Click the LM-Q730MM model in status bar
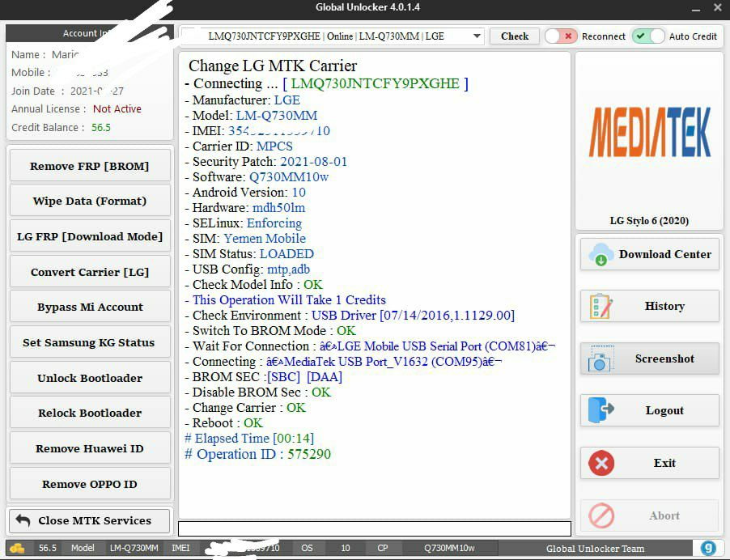730x560 pixels. coord(134,549)
